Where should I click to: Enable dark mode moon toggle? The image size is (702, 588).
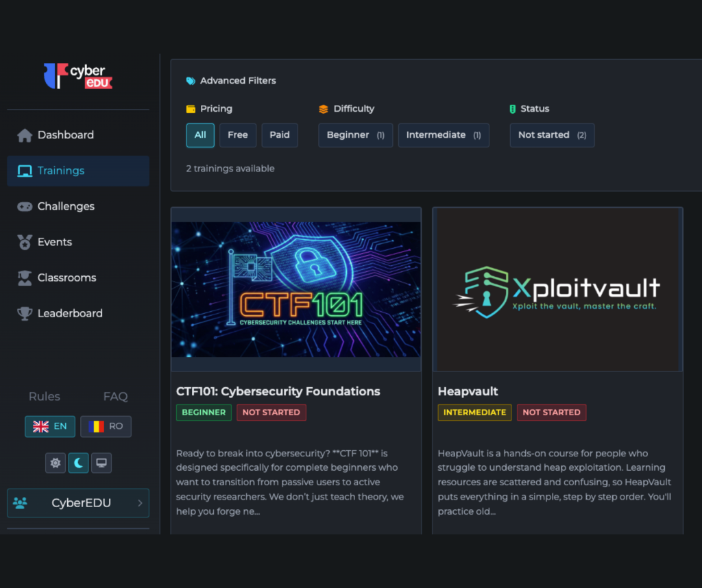point(78,463)
